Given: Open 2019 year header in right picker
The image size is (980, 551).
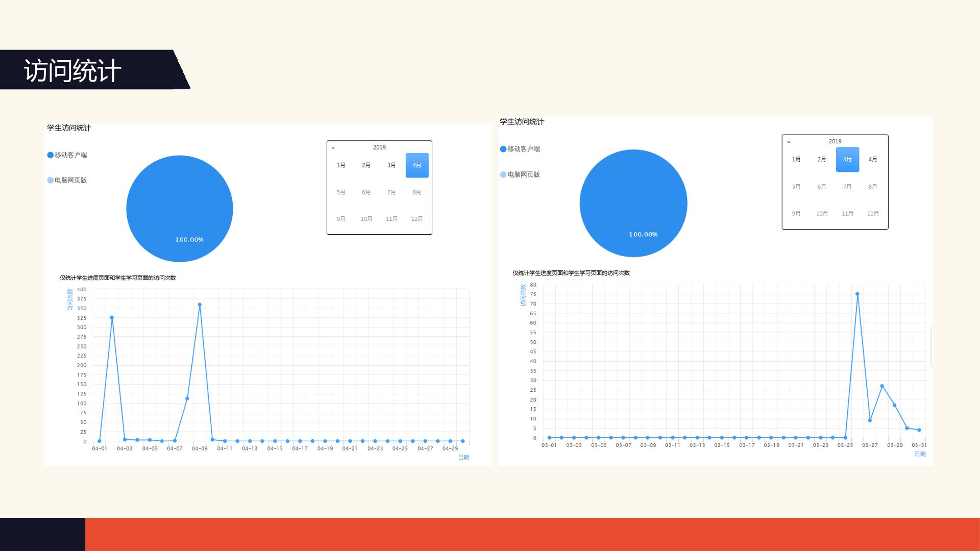Looking at the screenshot, I should click(835, 141).
